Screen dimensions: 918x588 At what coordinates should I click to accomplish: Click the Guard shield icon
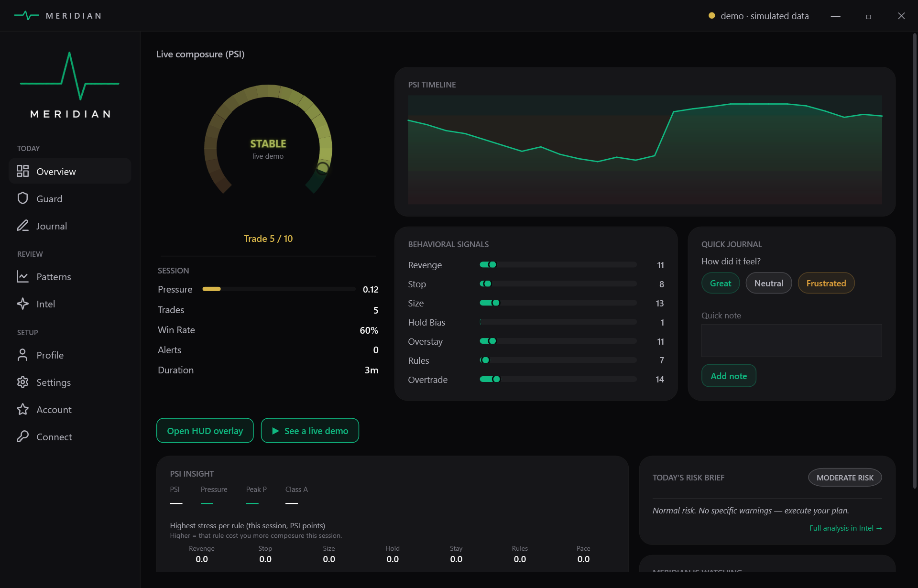[22, 198]
